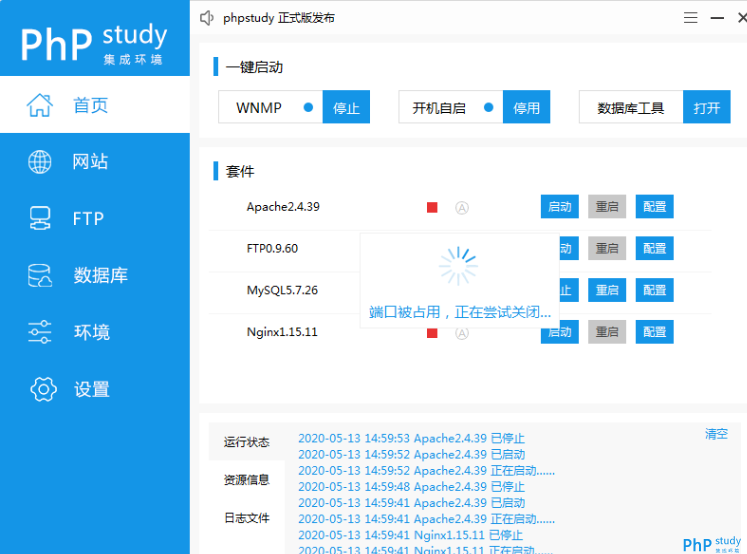Click 端口被占用 popup message

click(460, 312)
